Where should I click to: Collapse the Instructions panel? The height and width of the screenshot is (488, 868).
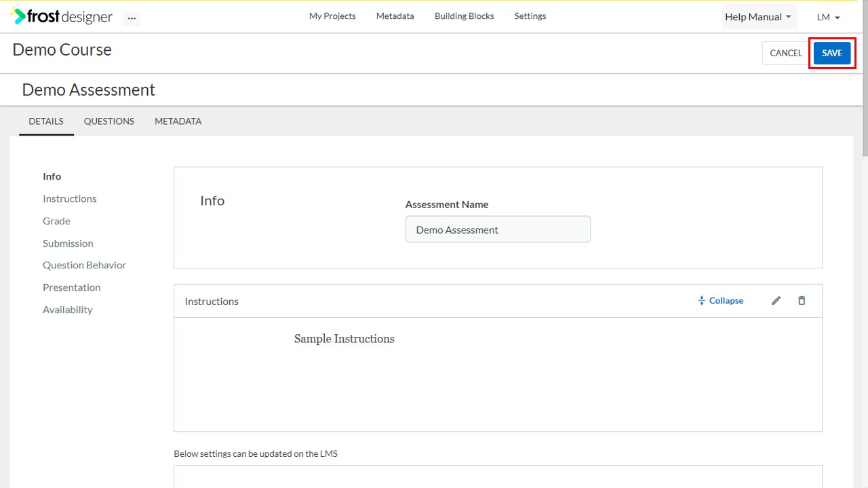721,301
